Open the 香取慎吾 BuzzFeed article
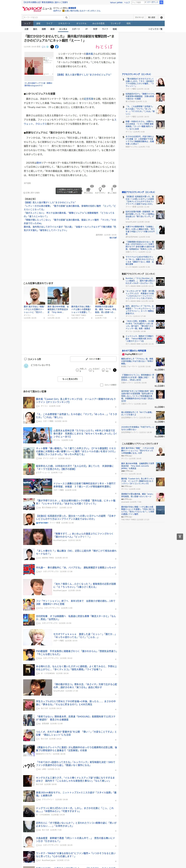Screen dimensions: 186x868 pyautogui.click(x=84, y=585)
